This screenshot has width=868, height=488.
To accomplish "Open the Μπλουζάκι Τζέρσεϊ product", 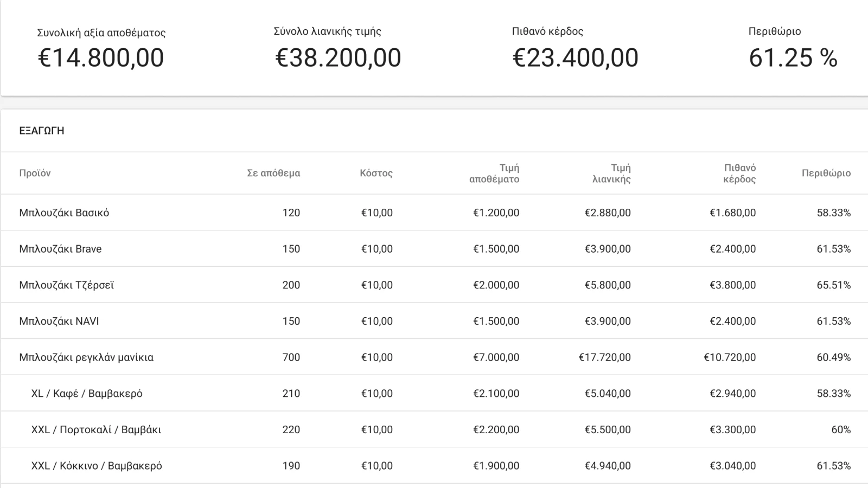I will [x=66, y=285].
